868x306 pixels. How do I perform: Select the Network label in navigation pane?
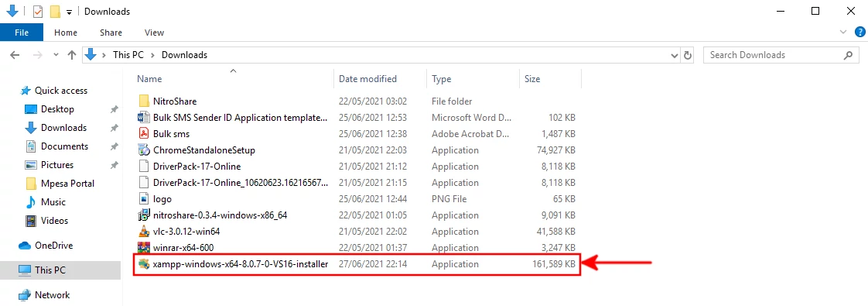[53, 295]
